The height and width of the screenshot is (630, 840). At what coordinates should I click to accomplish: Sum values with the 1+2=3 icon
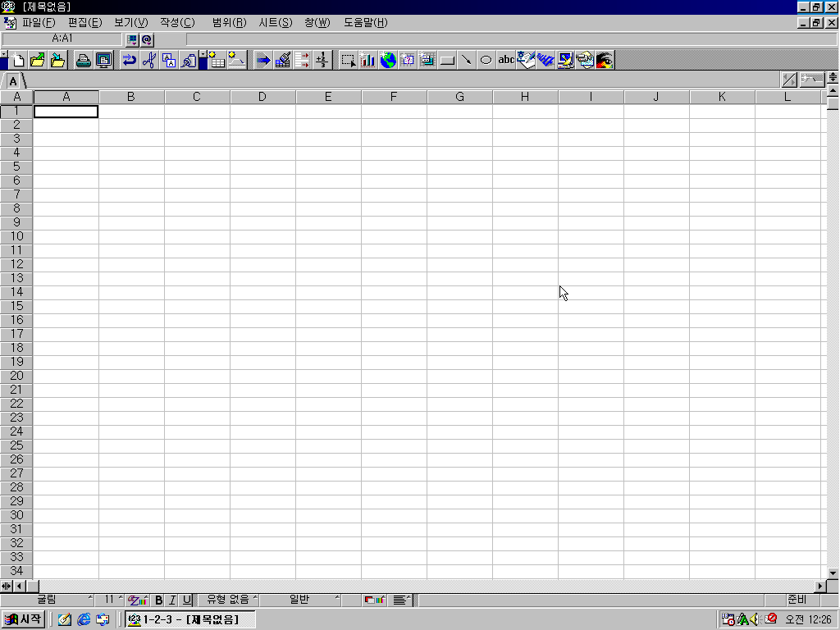(322, 60)
